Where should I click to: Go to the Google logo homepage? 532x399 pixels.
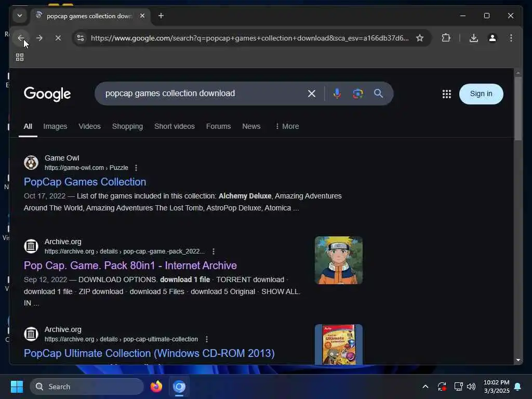click(x=47, y=94)
